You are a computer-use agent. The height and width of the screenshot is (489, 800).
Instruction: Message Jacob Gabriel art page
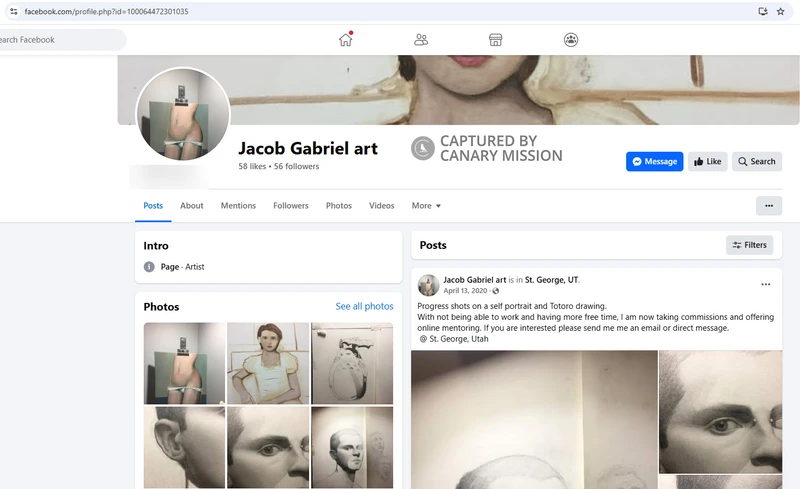point(655,161)
